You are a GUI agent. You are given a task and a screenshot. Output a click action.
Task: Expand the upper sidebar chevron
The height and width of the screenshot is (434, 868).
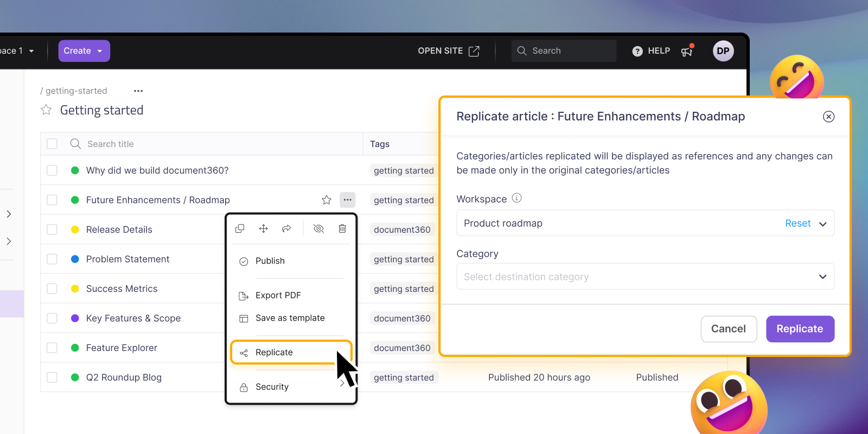coord(9,214)
